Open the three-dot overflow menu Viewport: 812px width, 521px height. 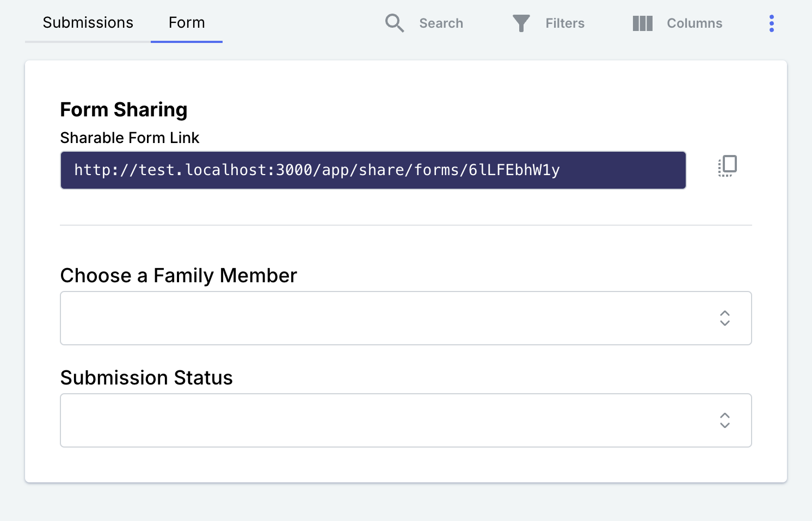tap(771, 23)
